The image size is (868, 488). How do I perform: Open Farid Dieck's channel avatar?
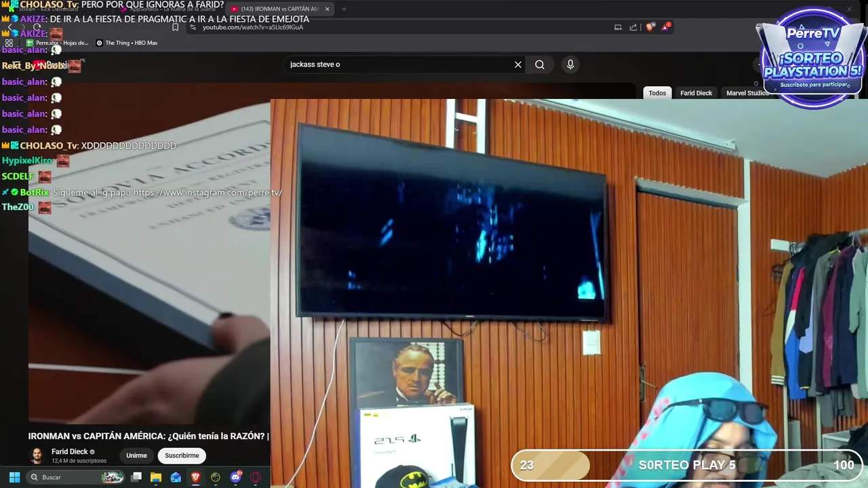pos(37,455)
